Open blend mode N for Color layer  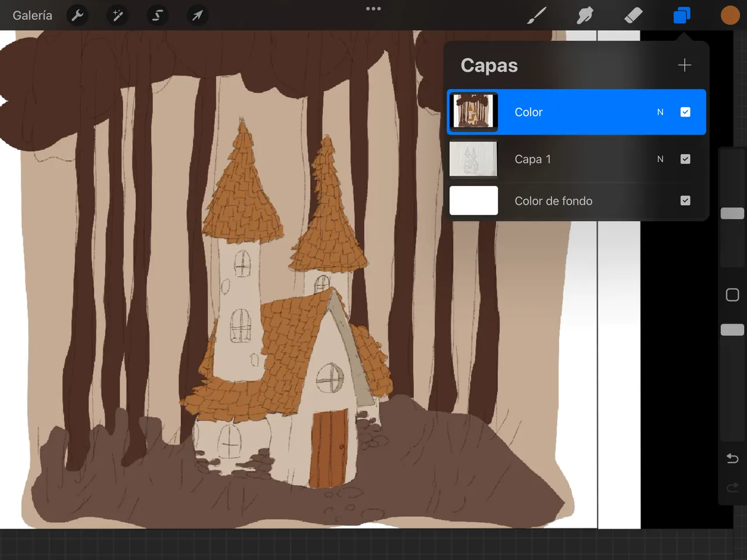pos(660,112)
